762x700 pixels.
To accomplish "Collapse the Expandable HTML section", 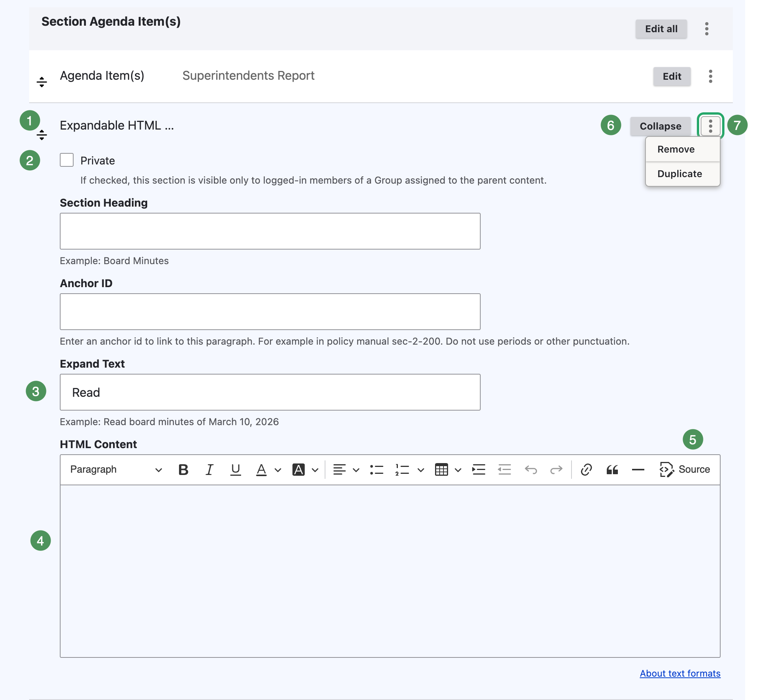I will click(660, 126).
